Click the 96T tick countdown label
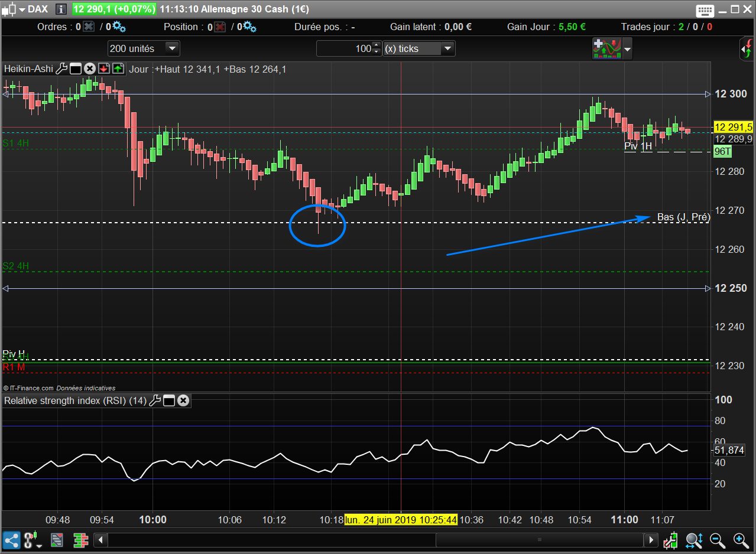The height and width of the screenshot is (554, 756). pos(723,152)
